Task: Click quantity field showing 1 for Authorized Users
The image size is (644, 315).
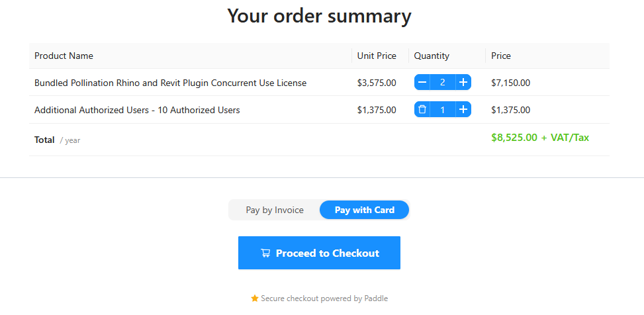Action: (x=443, y=110)
